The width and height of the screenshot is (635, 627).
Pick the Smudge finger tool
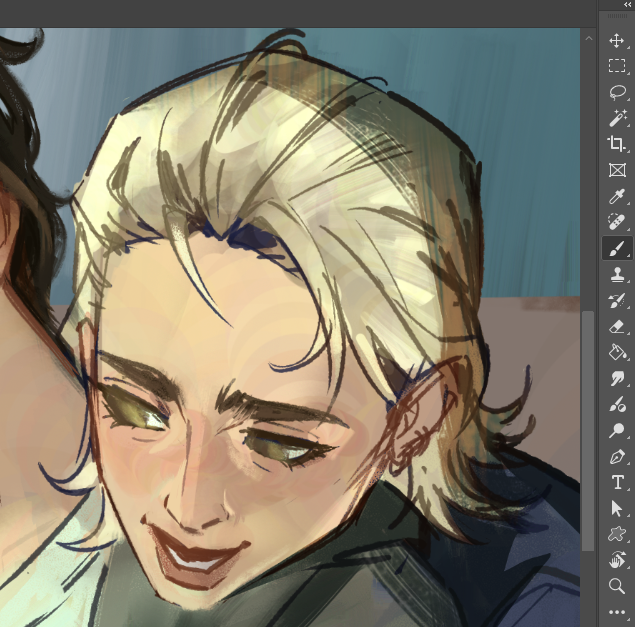[617, 378]
